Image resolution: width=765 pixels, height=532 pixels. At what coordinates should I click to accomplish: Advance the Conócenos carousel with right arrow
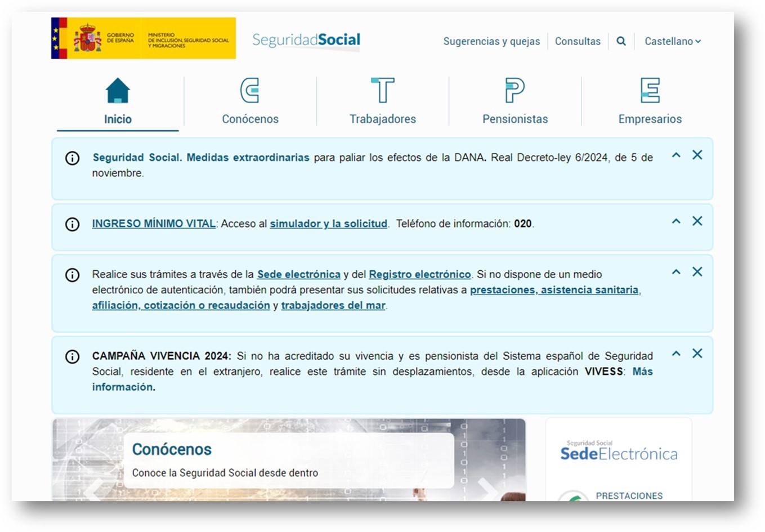coord(486,488)
